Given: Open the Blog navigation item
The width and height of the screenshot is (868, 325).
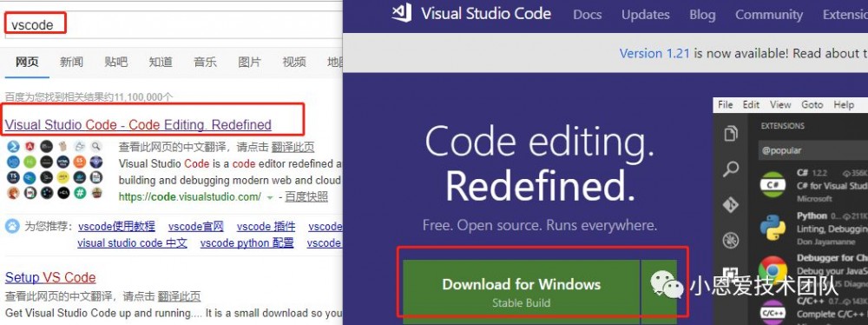Looking at the screenshot, I should pos(702,15).
